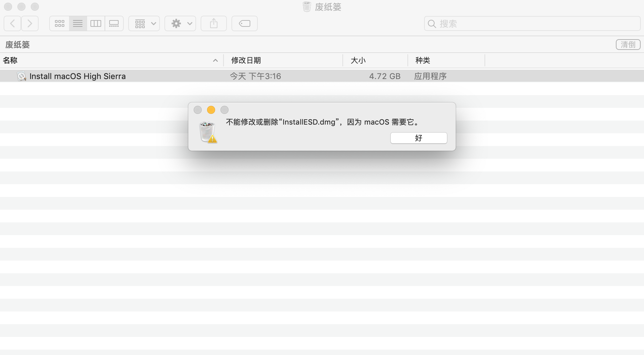644x355 pixels.
Task: Open the group-by arrangement dropdown
Action: coord(144,23)
